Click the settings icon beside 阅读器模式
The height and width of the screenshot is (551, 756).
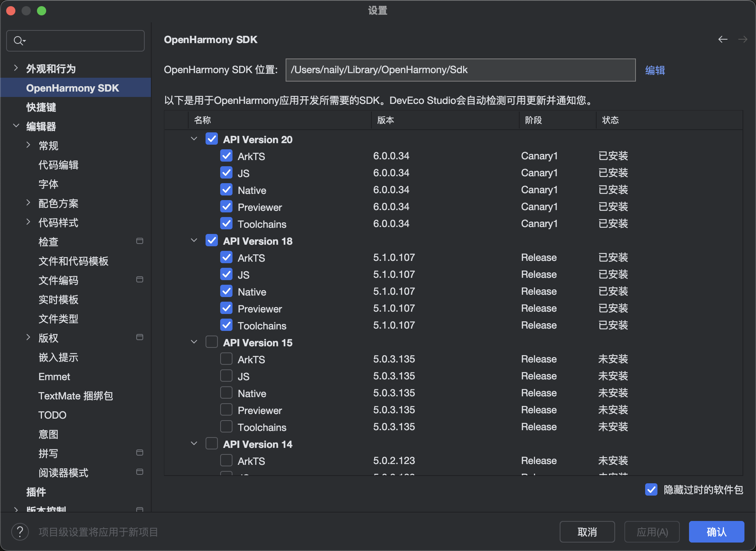[x=140, y=473]
